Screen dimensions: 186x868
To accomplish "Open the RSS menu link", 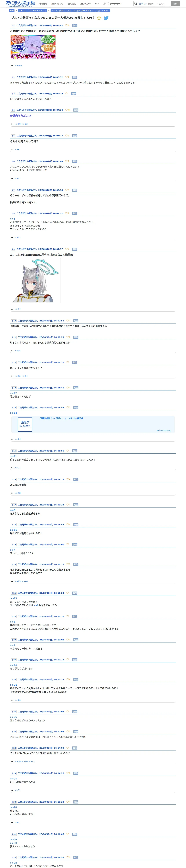I will coord(97,4).
